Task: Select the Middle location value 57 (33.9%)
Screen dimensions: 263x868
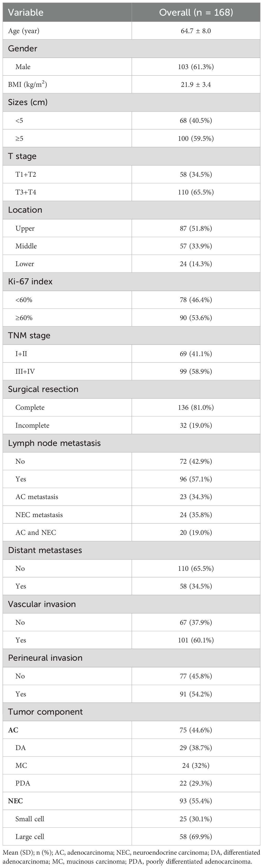Action: click(196, 246)
